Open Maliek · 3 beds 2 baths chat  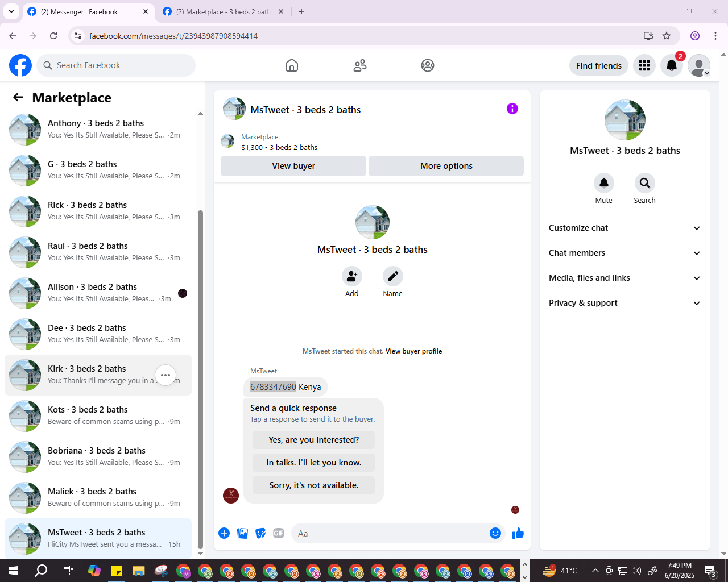(98, 497)
